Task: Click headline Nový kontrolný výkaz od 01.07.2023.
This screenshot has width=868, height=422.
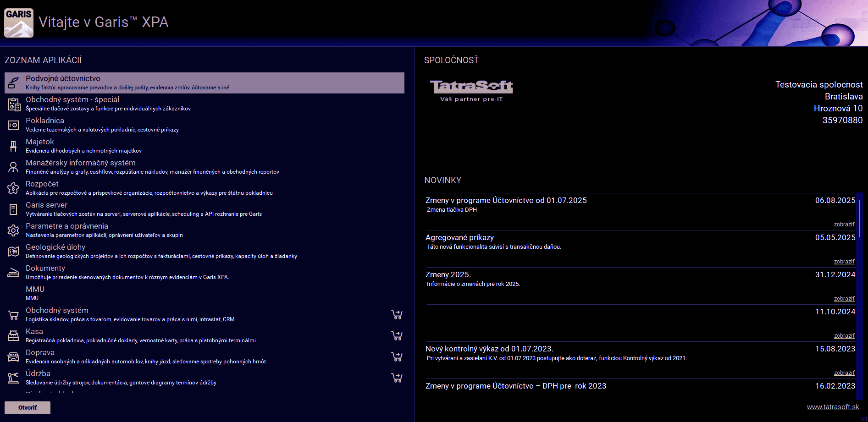Action: pyautogui.click(x=489, y=349)
